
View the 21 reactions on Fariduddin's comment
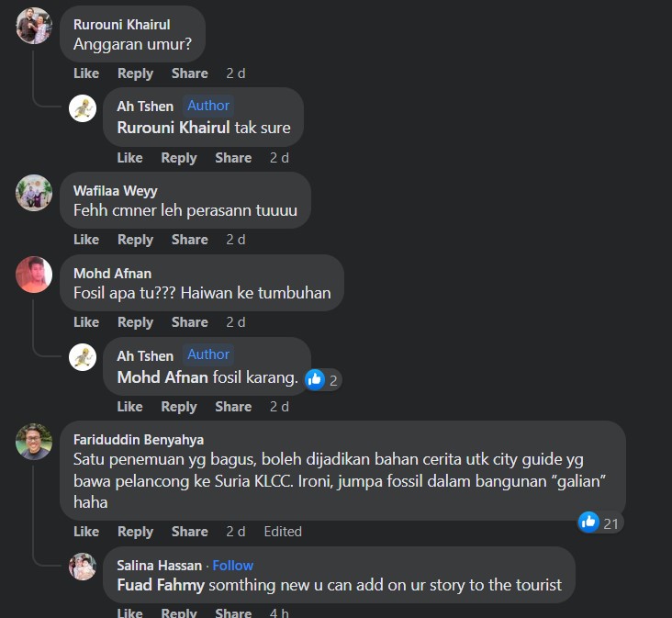tap(599, 522)
